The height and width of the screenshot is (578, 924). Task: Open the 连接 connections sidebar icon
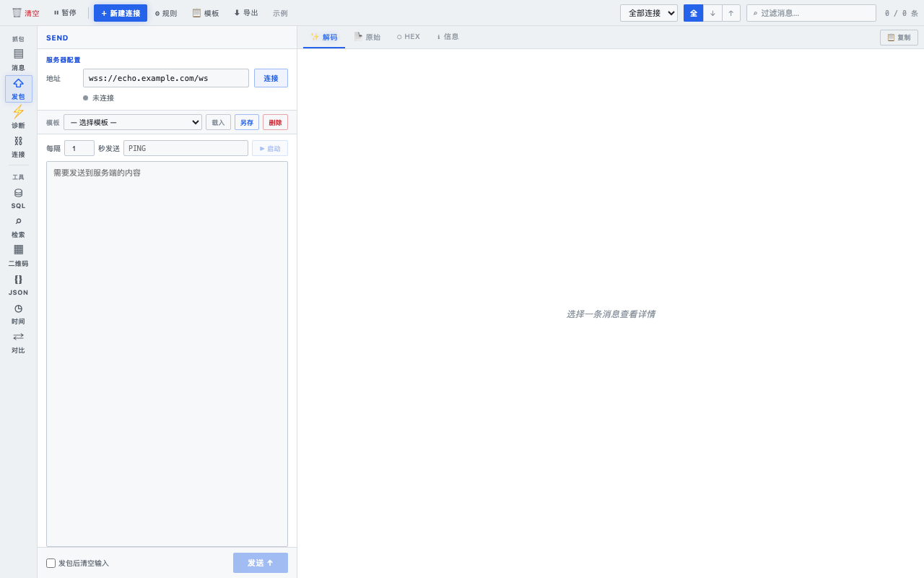(18, 147)
